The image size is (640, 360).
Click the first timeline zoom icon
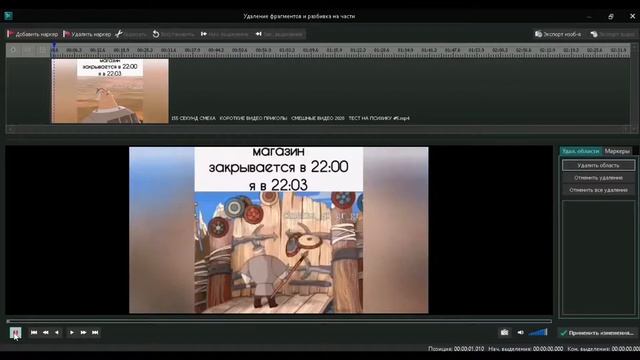tap(13, 50)
